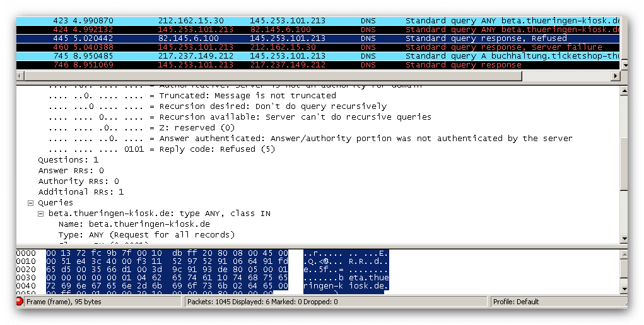Image resolution: width=644 pixels, height=325 pixels.
Task: Click packet list horizontal scroll right arrow
Action: 615,76
